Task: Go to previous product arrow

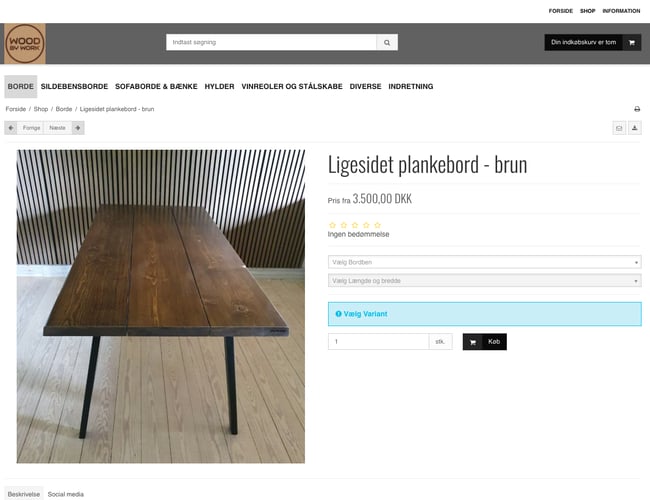Action: coord(11,128)
